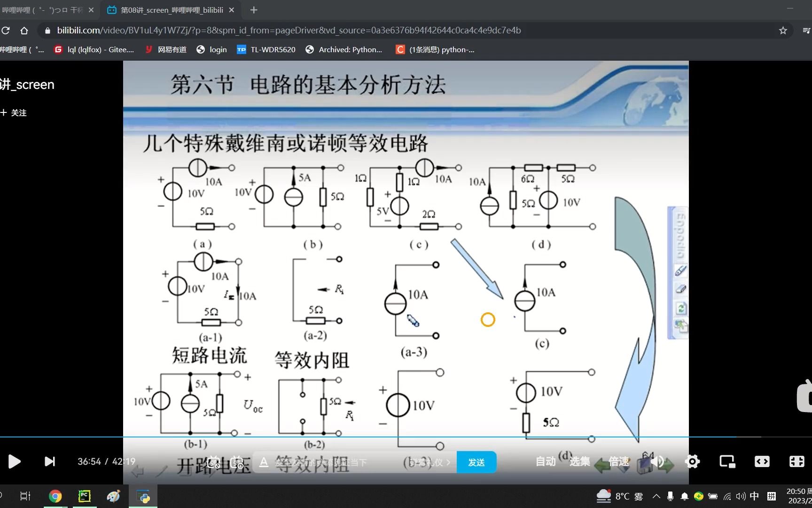Reload the current page

coord(6,31)
